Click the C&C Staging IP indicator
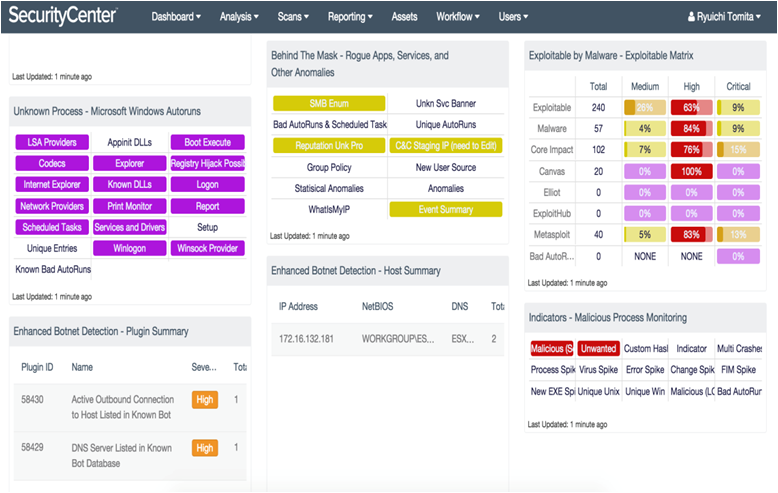This screenshot has height=493, width=778. click(446, 145)
